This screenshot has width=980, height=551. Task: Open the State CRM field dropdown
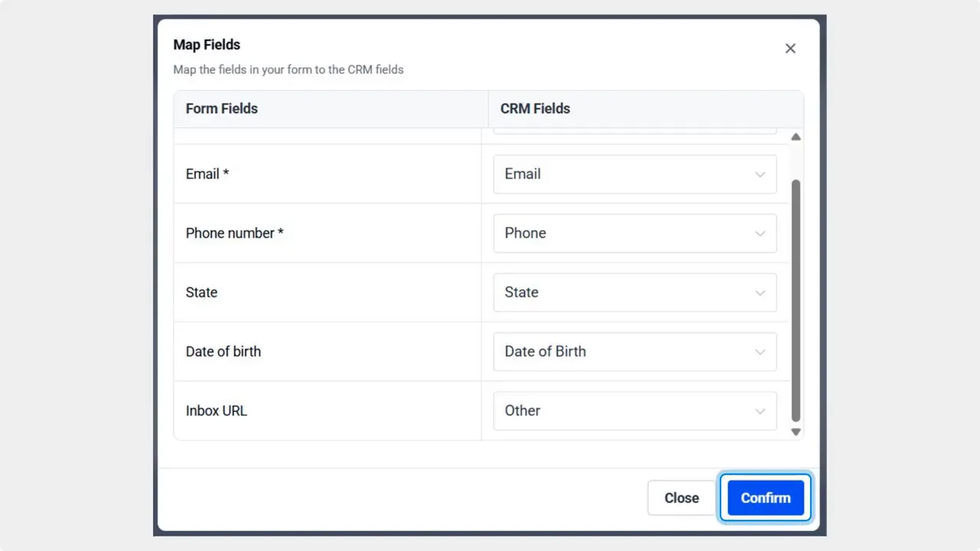coord(634,292)
